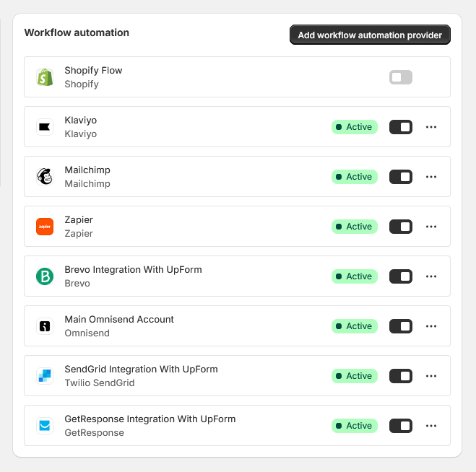Click the Klaviyo flag logo icon

[x=45, y=127]
